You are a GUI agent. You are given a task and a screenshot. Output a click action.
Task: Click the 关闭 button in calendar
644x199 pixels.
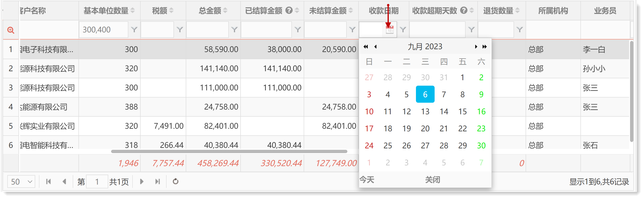click(432, 180)
